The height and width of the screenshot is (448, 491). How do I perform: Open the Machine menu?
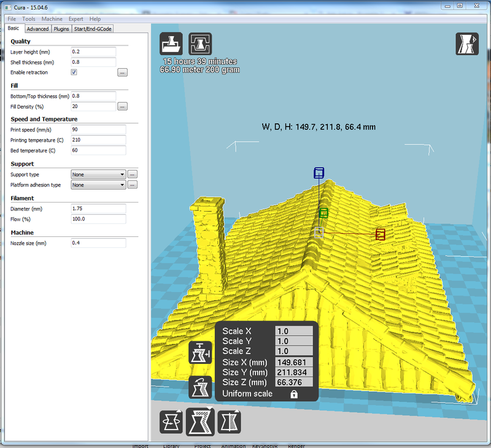[x=52, y=19]
